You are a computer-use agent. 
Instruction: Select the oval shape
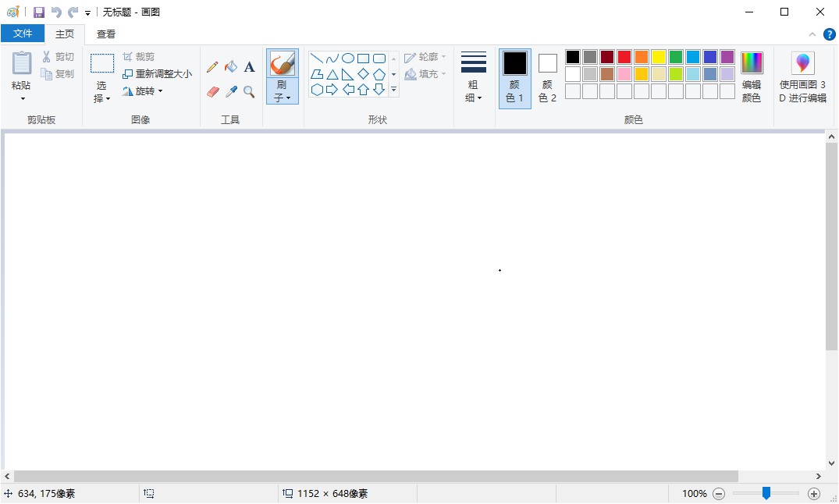348,59
